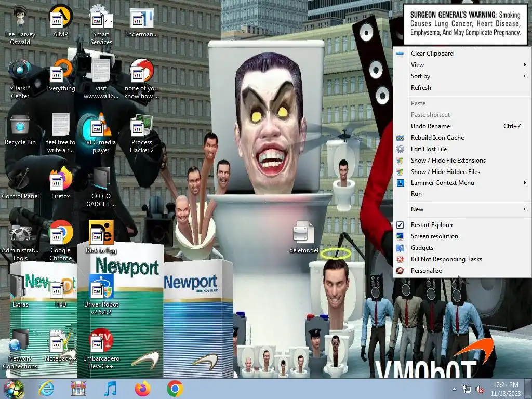Choose Clear Clipboard from context menu

click(462, 54)
